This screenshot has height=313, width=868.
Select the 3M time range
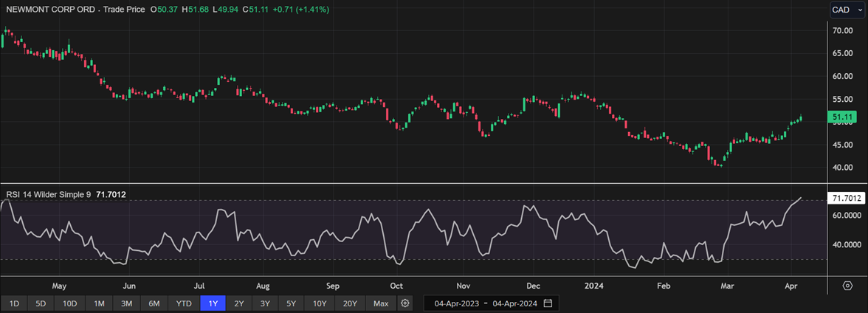coord(126,303)
